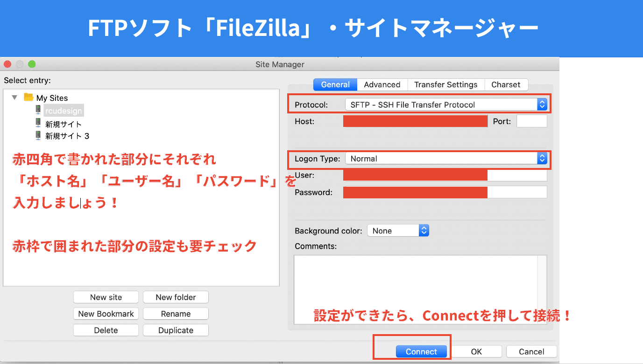
Task: Click the Port input field
Action: point(531,121)
